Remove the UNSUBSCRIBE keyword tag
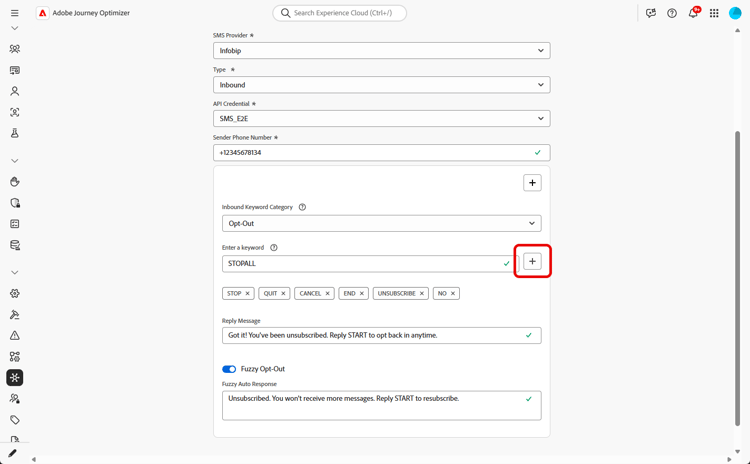This screenshot has height=464, width=750. point(422,294)
